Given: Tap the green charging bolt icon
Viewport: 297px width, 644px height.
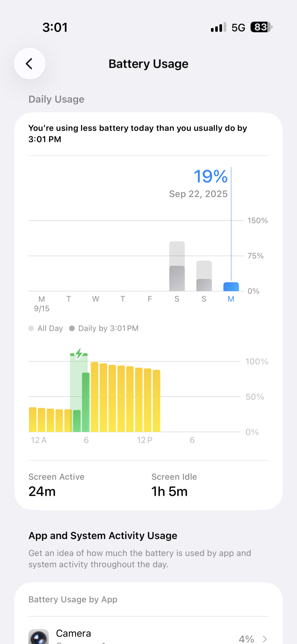Looking at the screenshot, I should point(79,354).
